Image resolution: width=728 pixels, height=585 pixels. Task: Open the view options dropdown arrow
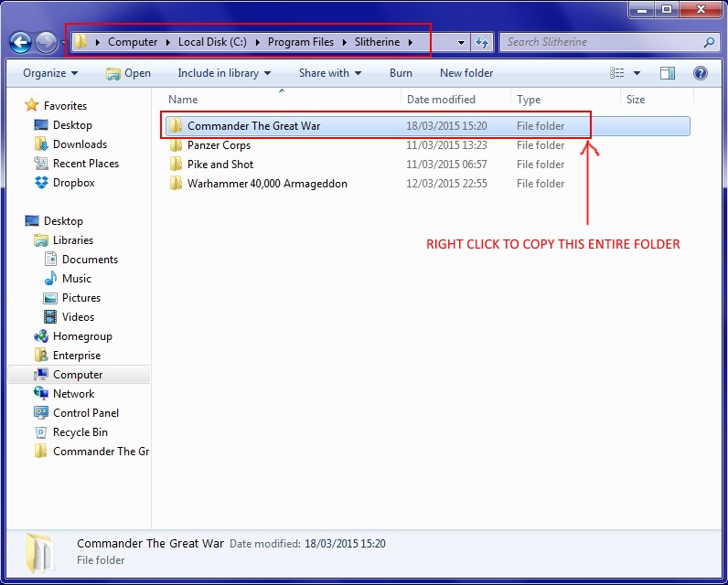click(637, 73)
